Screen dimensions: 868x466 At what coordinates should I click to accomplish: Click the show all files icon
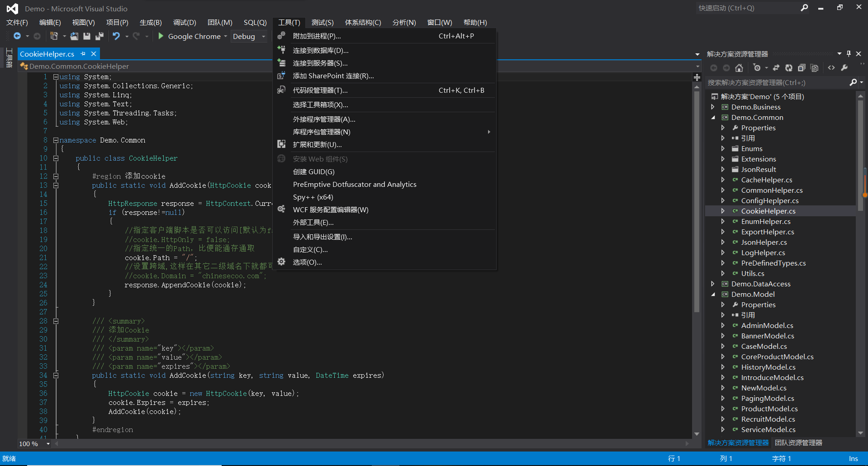814,68
